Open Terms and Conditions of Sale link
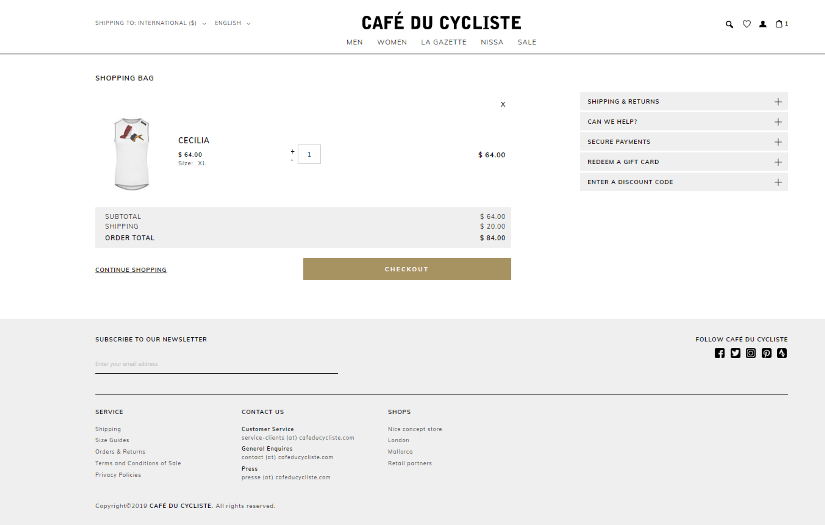Image resolution: width=825 pixels, height=525 pixels. 138,463
